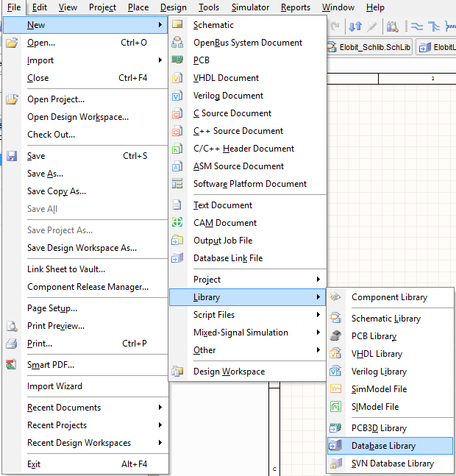Viewport: 456px width, 476px height.
Task: Click the PCB Library icon
Action: [335, 336]
